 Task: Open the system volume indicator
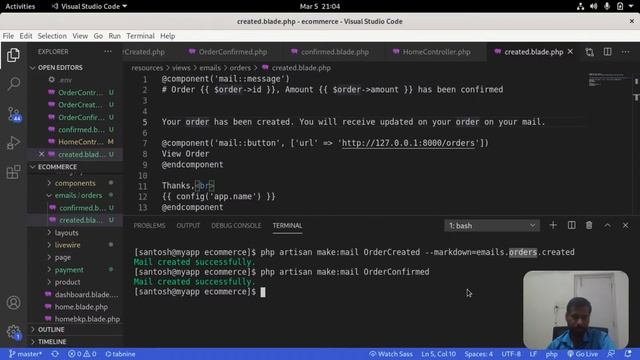point(593,6)
